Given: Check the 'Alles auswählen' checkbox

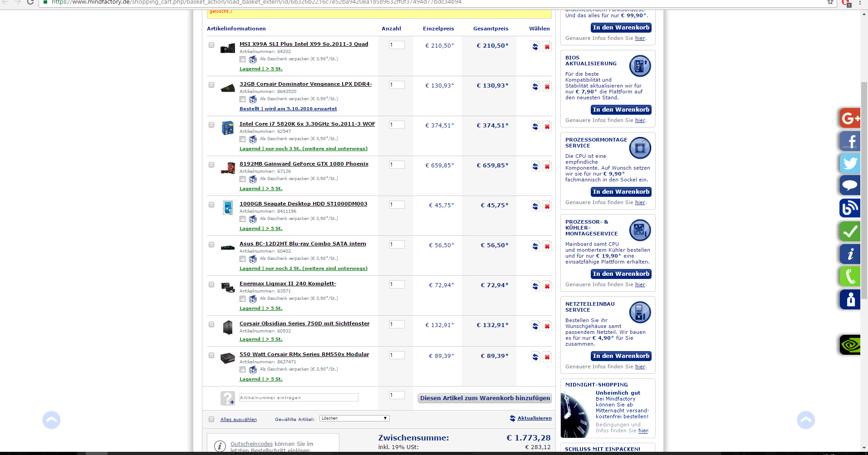Looking at the screenshot, I should click(x=211, y=419).
